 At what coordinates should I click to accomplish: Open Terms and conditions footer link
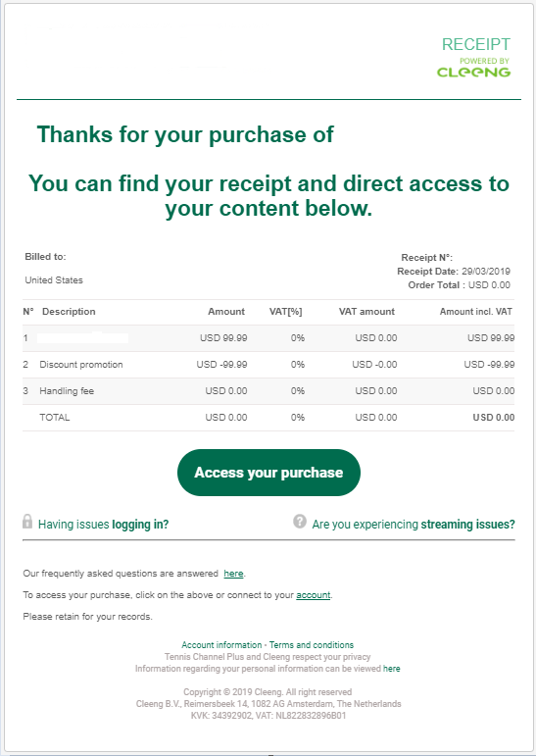point(312,645)
